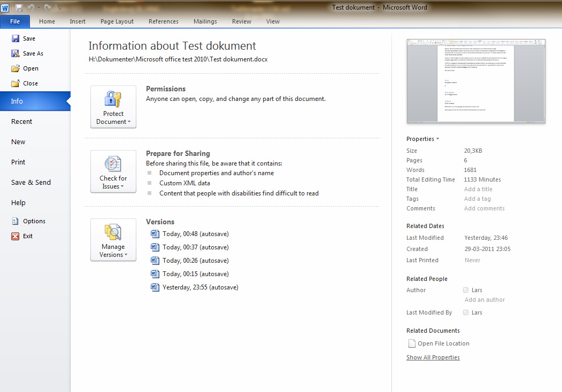Image resolution: width=562 pixels, height=392 pixels.
Task: Exit Word using the red Exit icon
Action: coord(16,236)
